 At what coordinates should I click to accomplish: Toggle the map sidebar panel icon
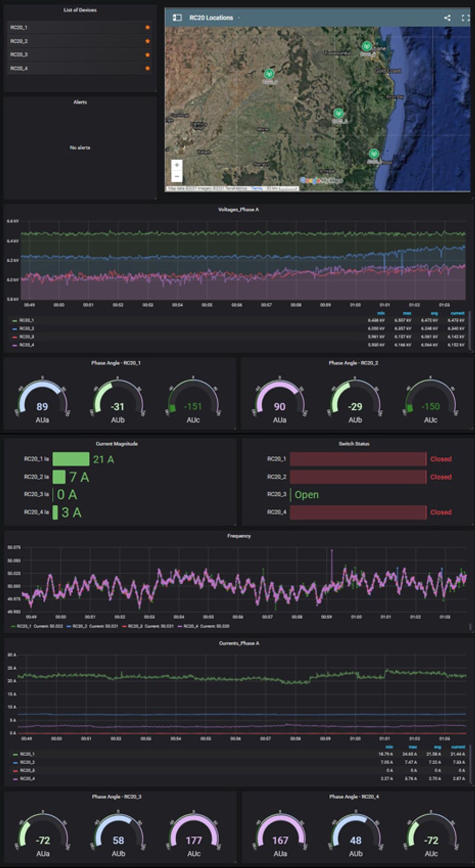click(177, 18)
